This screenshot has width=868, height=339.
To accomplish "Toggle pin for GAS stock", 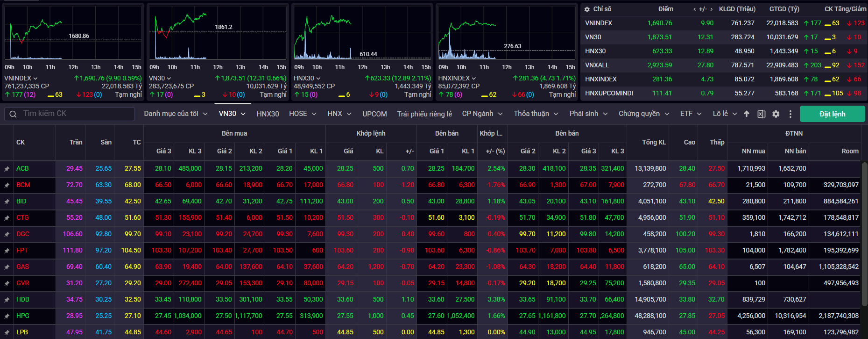I will coord(7,267).
